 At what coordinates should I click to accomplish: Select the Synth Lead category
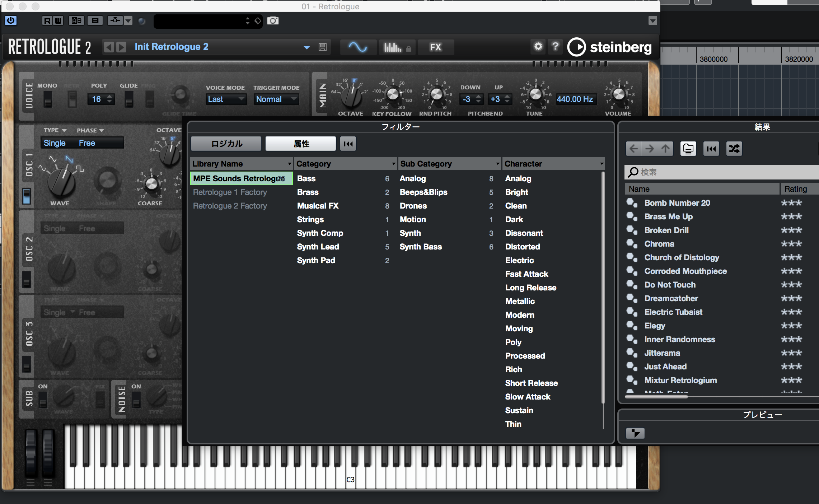coord(318,247)
